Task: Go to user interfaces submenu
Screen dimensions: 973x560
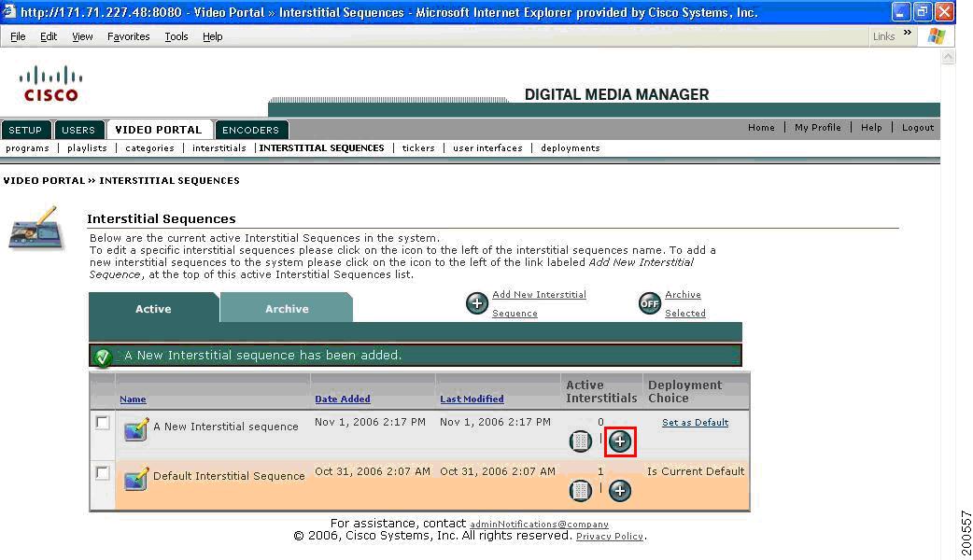Action: (x=487, y=148)
